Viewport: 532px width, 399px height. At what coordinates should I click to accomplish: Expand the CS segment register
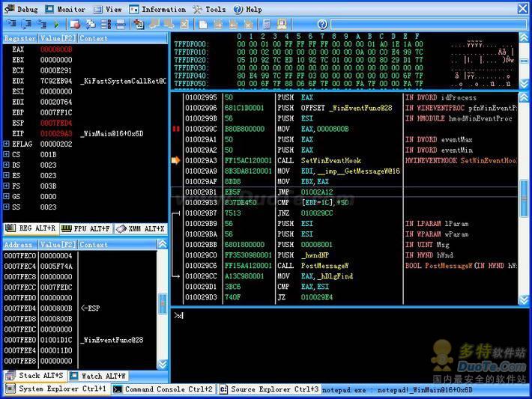[x=7, y=154]
